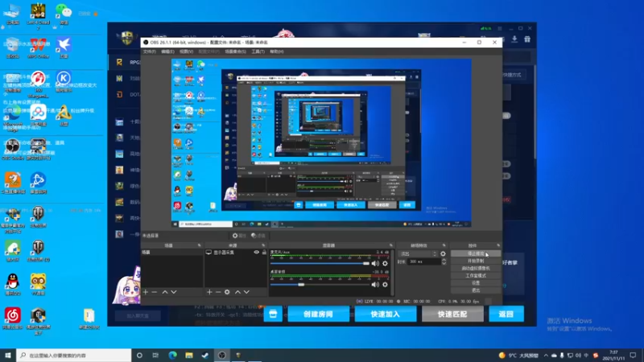Click 停止推流 stop streaming button
The height and width of the screenshot is (362, 644).
pyautogui.click(x=476, y=253)
